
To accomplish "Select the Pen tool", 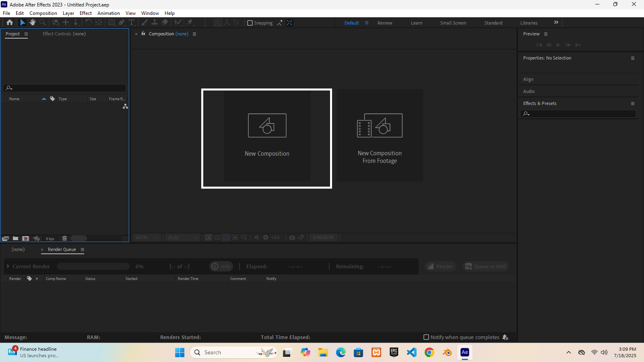I will pos(122,23).
